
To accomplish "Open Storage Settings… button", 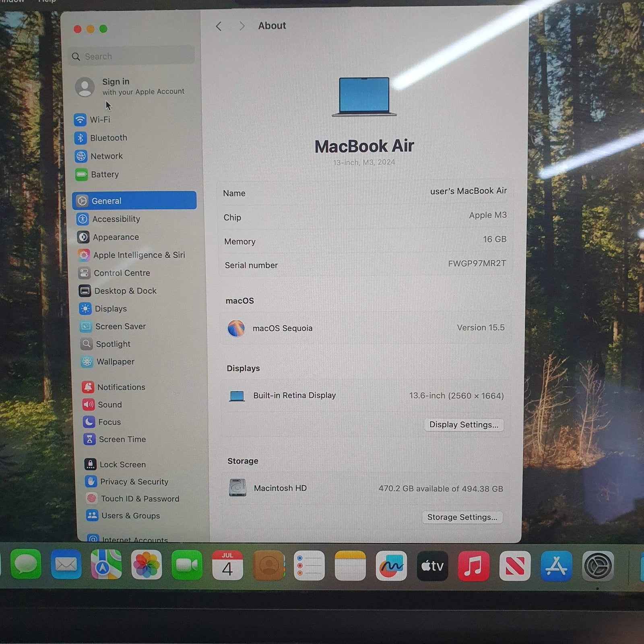I will tap(462, 517).
